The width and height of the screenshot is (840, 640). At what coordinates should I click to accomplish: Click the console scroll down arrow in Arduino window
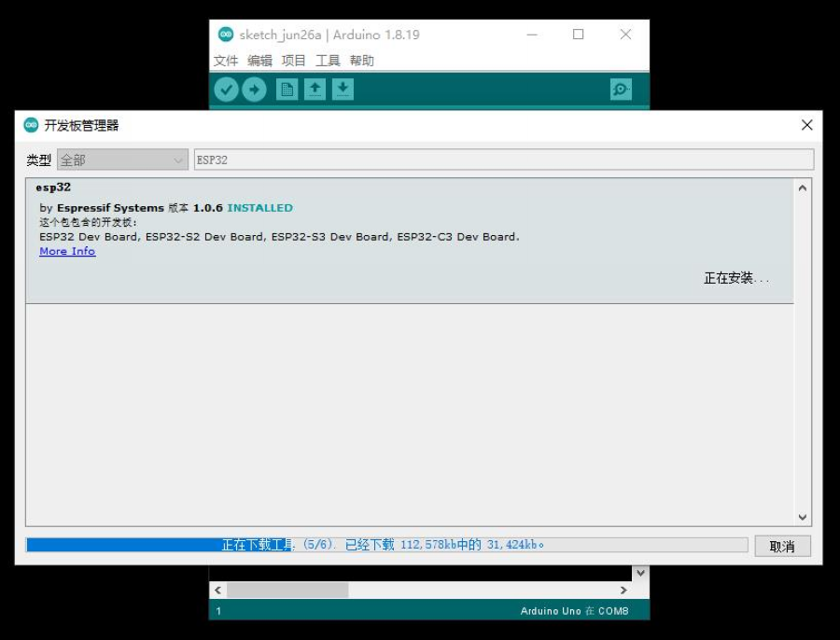[640, 573]
